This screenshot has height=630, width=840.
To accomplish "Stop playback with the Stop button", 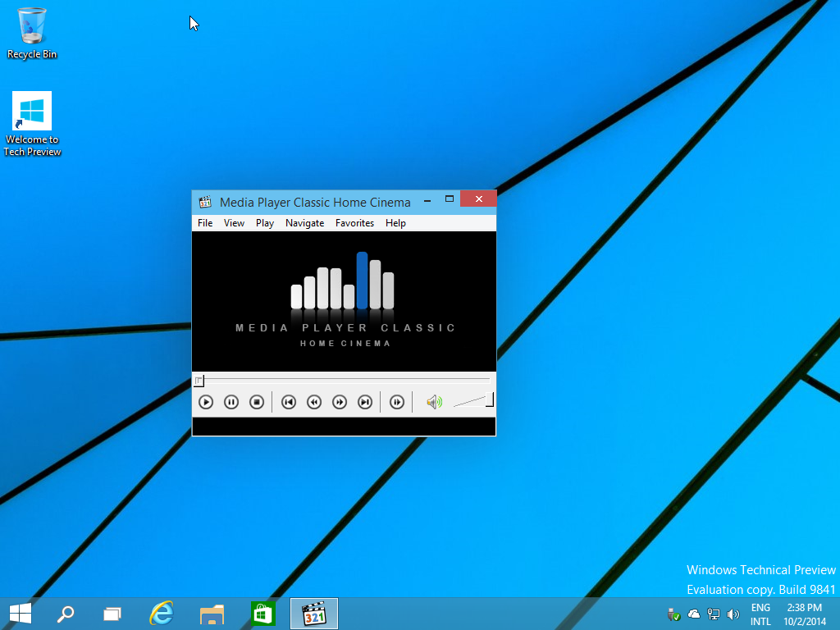I will coord(257,402).
